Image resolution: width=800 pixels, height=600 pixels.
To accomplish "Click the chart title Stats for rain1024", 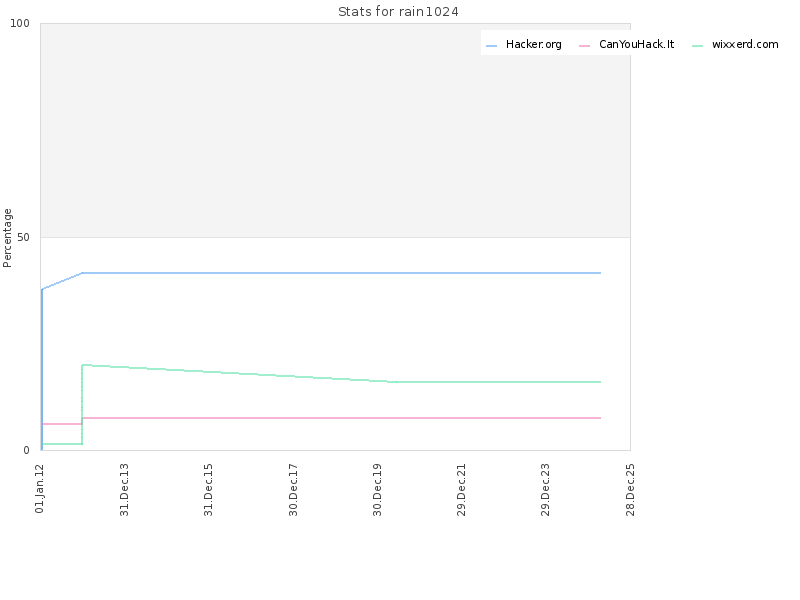I will point(398,12).
